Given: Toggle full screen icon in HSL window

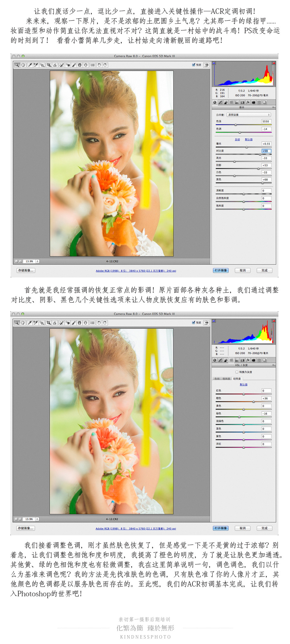Looking at the screenshot, I should (x=206, y=323).
